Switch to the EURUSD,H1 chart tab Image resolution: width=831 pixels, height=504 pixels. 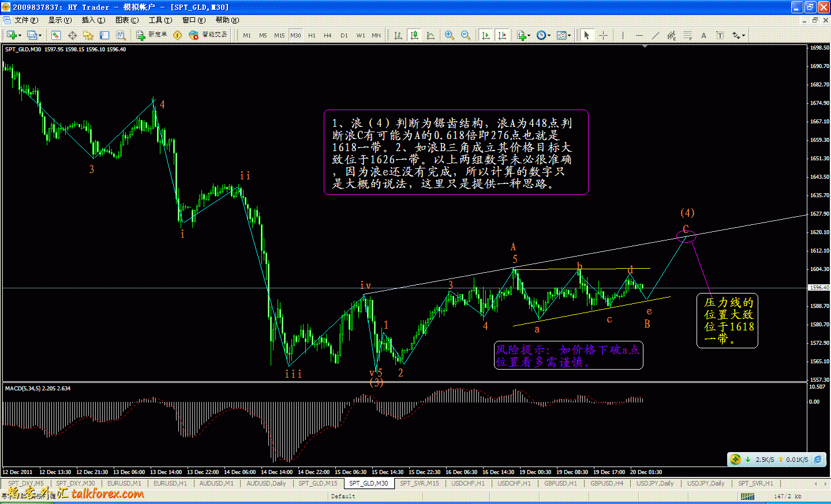pos(170,483)
